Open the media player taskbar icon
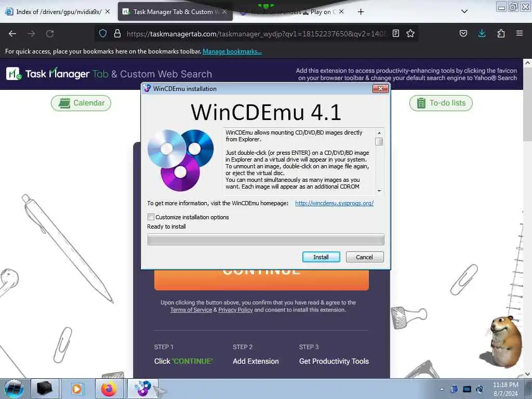532x399 pixels. pyautogui.click(x=76, y=389)
